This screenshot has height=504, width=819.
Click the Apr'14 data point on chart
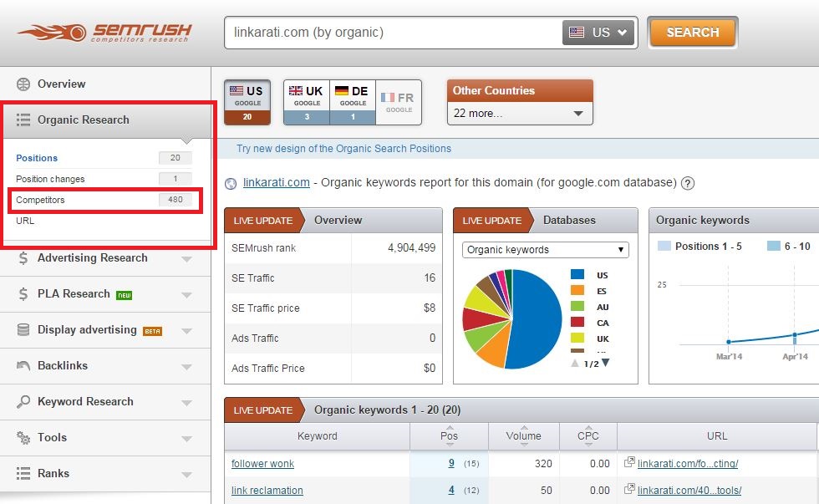(795, 335)
